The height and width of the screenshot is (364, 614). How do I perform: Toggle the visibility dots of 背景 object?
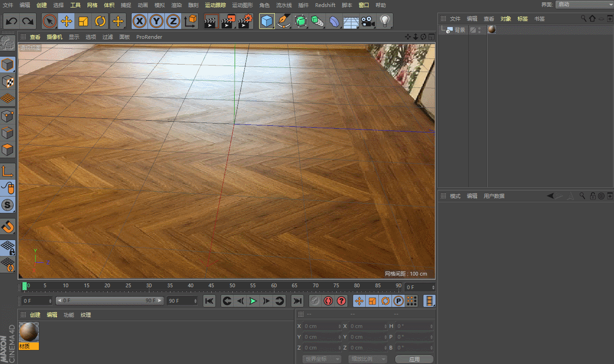click(479, 30)
